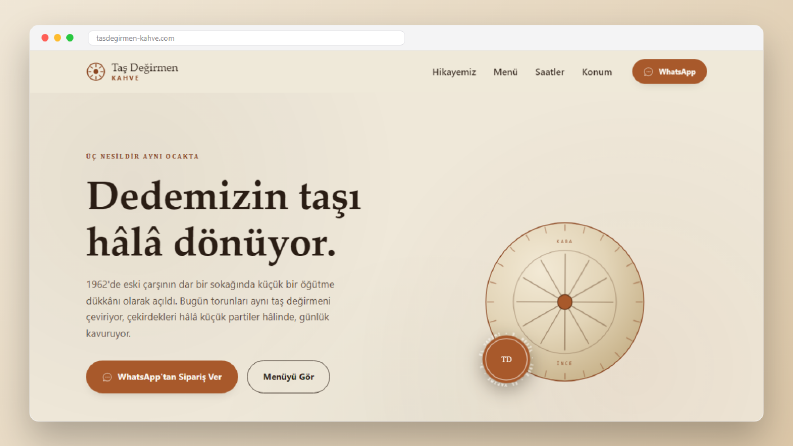Click the İNCE label on the millstone
The height and width of the screenshot is (446, 793).
[x=564, y=363]
